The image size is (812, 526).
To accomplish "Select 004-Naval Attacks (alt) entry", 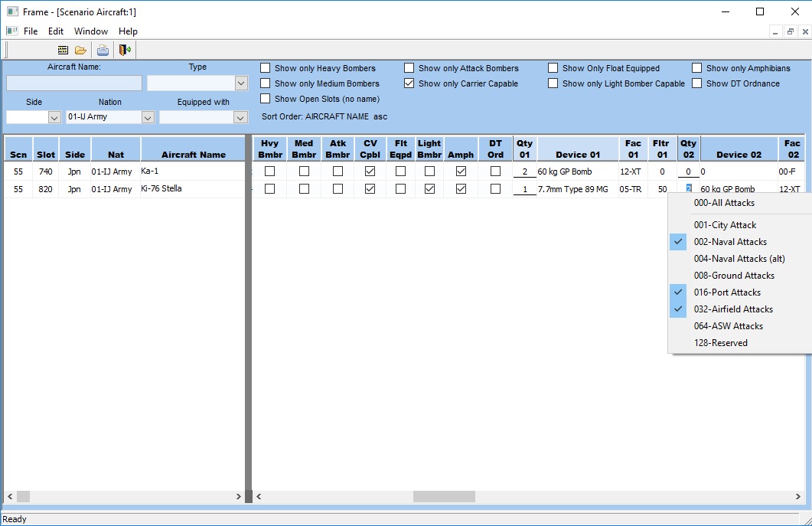I will 740,259.
